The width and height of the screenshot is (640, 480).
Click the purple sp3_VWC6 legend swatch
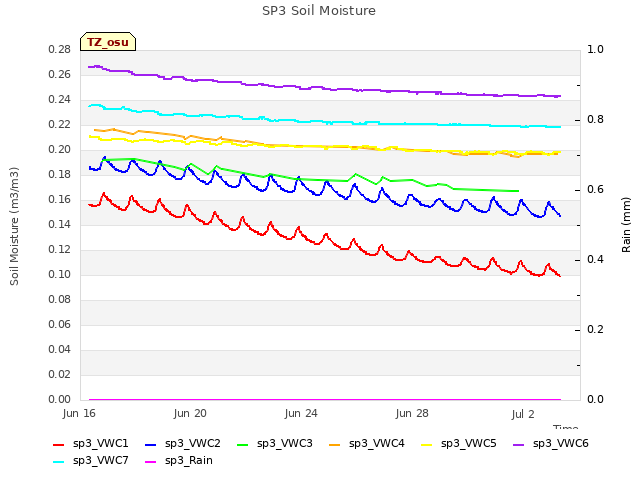click(x=519, y=445)
